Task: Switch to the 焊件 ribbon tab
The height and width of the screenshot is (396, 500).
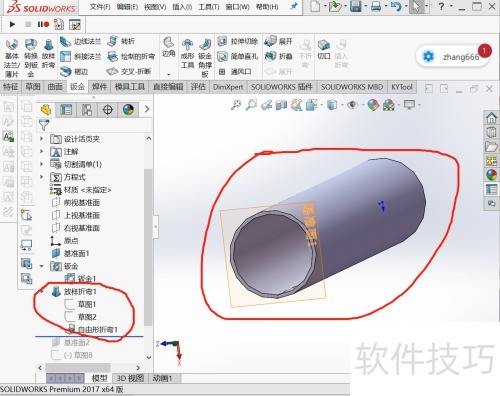Action: coord(99,87)
